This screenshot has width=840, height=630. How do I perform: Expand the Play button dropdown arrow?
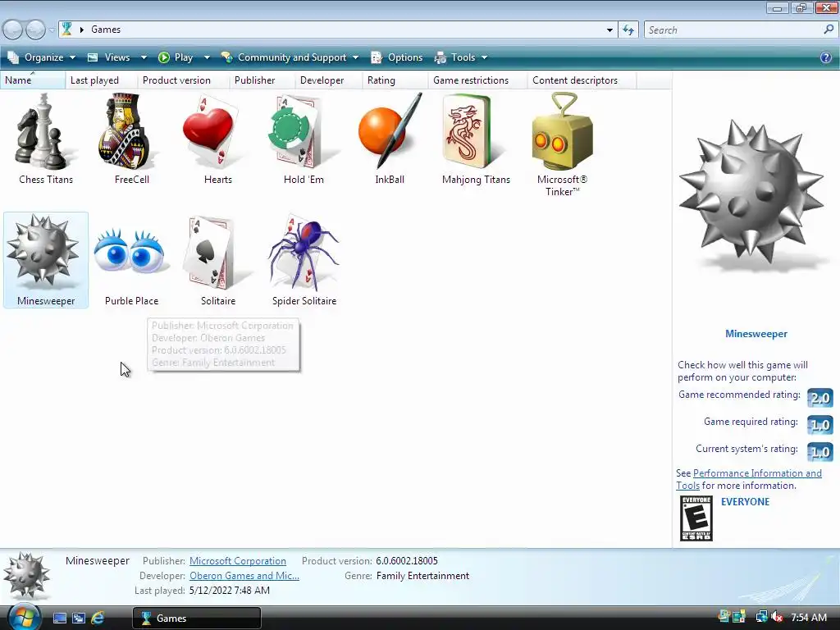pyautogui.click(x=207, y=57)
